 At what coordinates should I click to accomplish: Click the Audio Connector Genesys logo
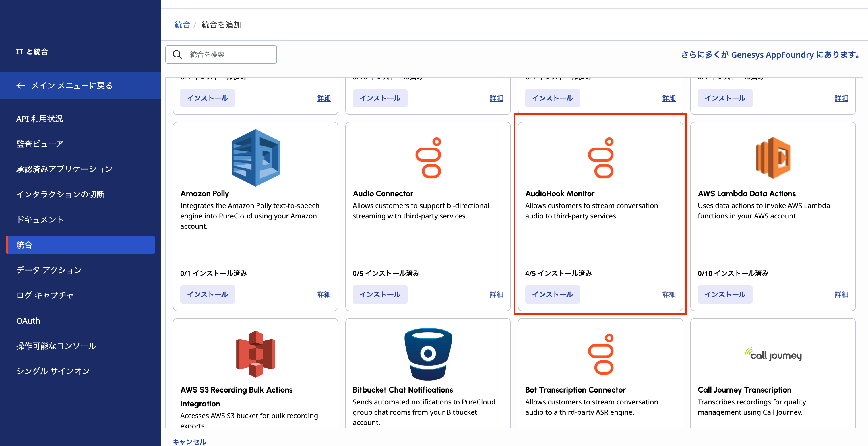pyautogui.click(x=428, y=158)
